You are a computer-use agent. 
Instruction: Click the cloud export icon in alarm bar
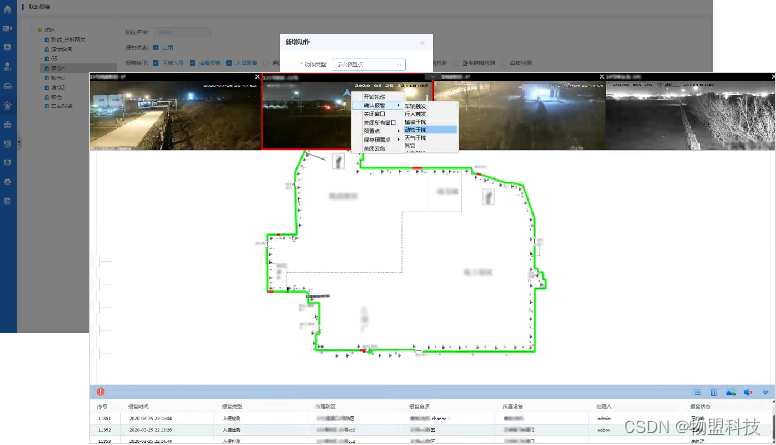pos(730,392)
